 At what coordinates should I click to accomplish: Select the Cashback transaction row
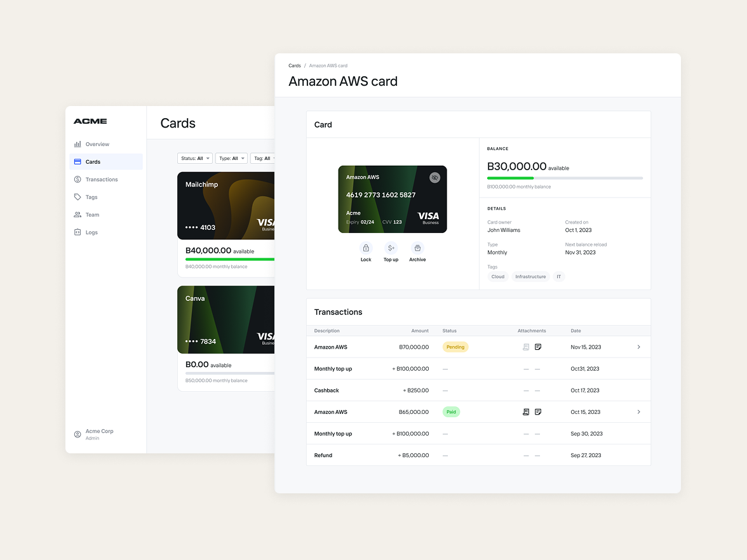pos(478,390)
